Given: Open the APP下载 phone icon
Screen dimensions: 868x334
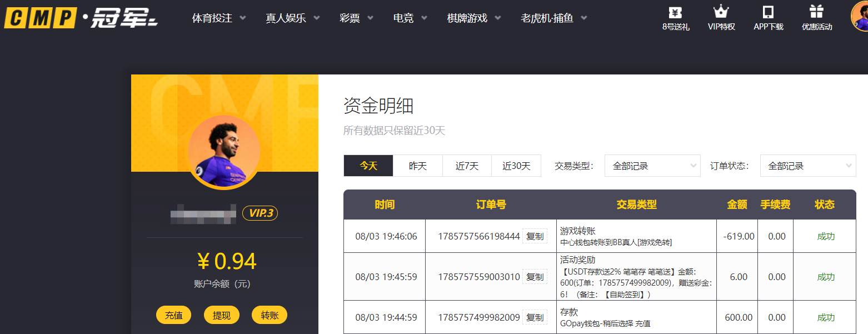Looking at the screenshot, I should pos(769,12).
